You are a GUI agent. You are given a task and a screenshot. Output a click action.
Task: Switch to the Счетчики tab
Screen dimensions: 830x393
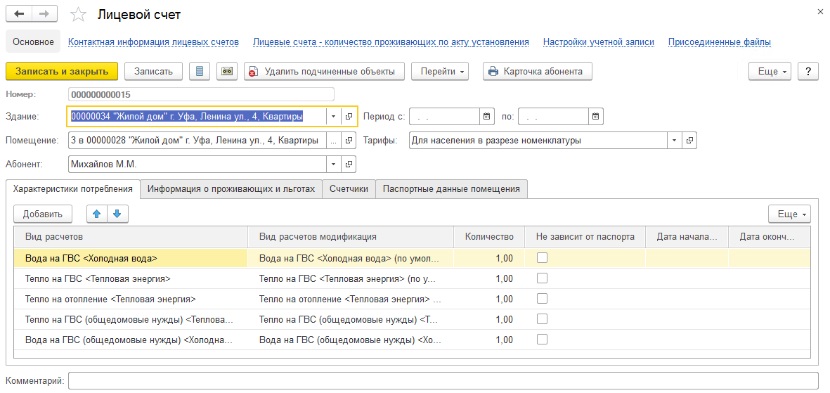click(349, 189)
